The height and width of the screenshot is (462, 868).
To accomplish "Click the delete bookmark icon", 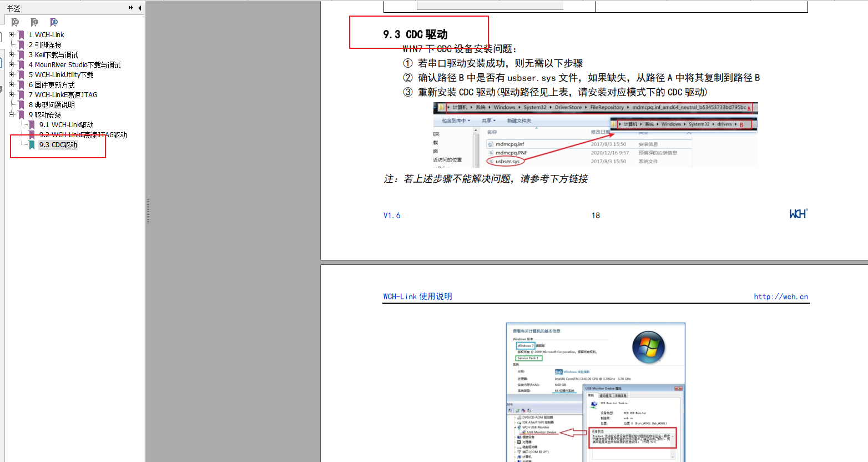I will (16, 22).
